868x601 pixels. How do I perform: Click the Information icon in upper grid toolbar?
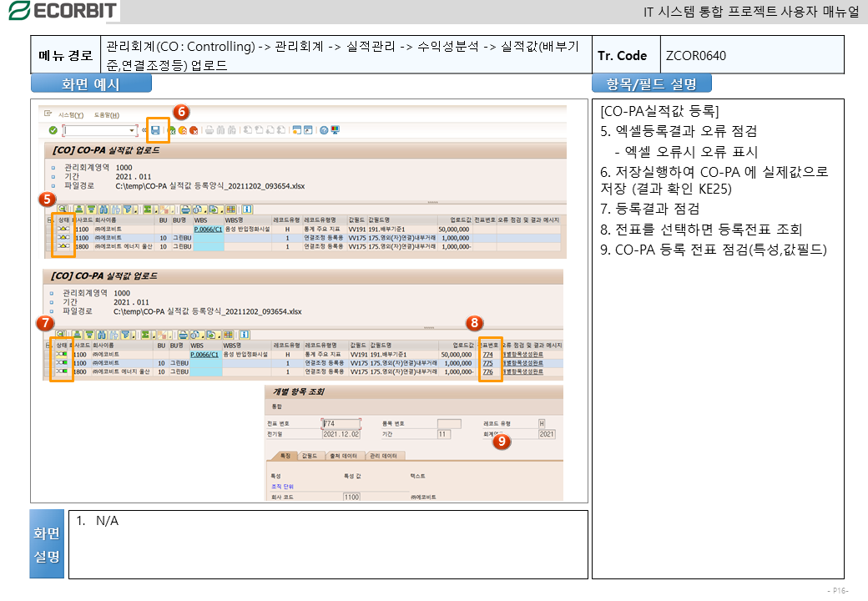[x=247, y=210]
